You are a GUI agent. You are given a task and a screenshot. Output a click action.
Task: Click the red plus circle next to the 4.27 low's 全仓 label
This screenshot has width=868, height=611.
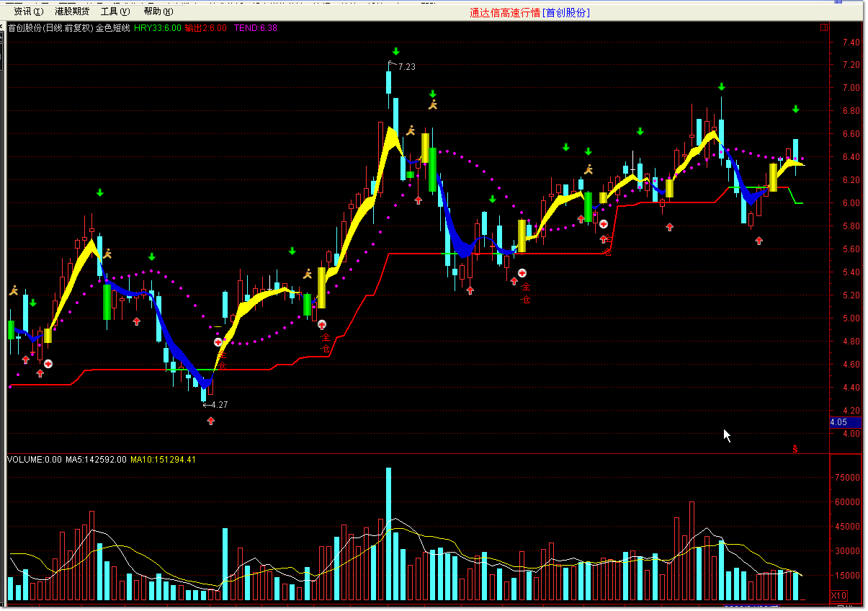click(218, 342)
